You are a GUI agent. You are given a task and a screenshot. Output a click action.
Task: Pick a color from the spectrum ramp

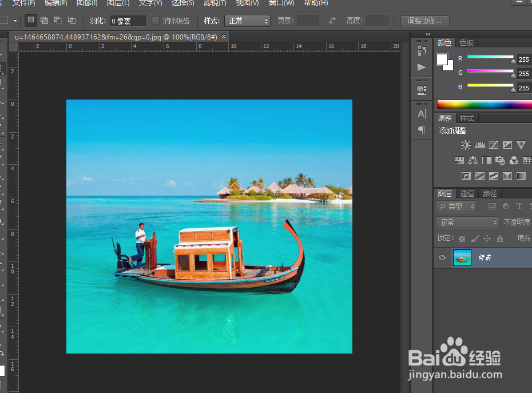tap(485, 104)
